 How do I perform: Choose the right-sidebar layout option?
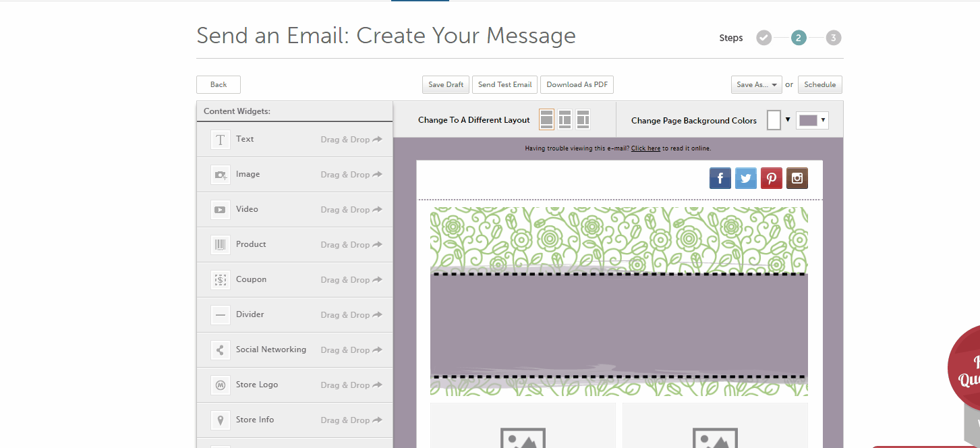click(583, 120)
